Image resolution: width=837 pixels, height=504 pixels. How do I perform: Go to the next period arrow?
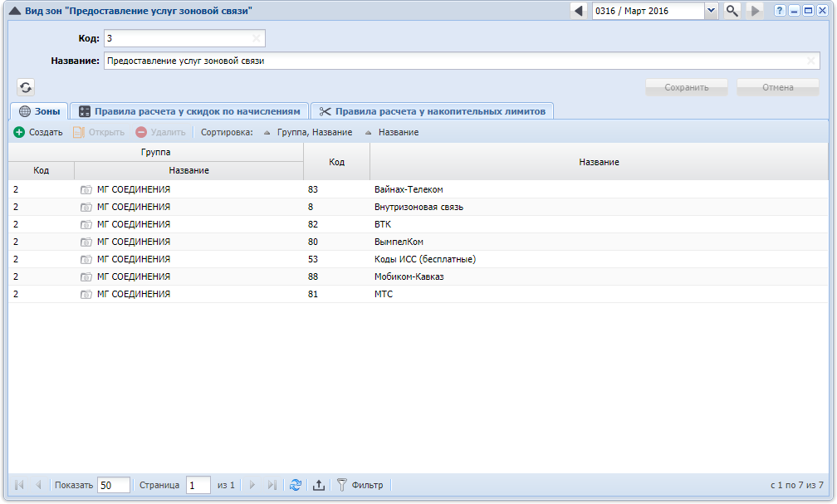coord(755,11)
